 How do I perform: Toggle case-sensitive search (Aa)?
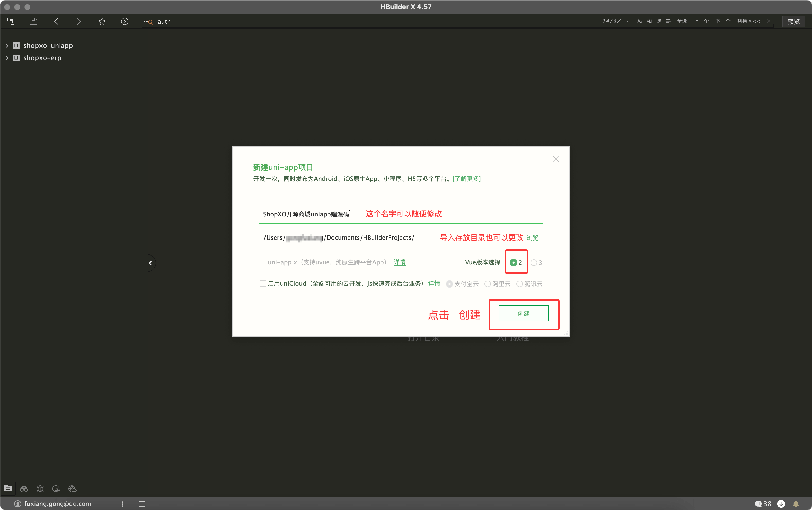[639, 21]
